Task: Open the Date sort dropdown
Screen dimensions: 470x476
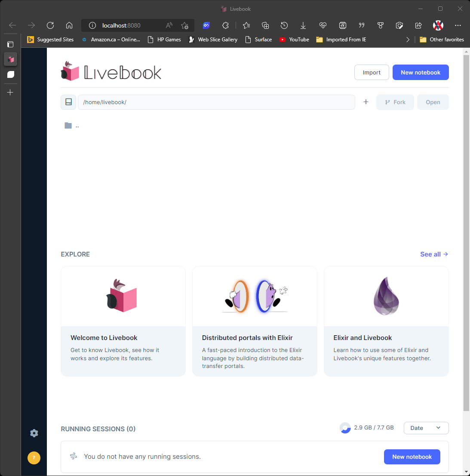Action: 426,428
